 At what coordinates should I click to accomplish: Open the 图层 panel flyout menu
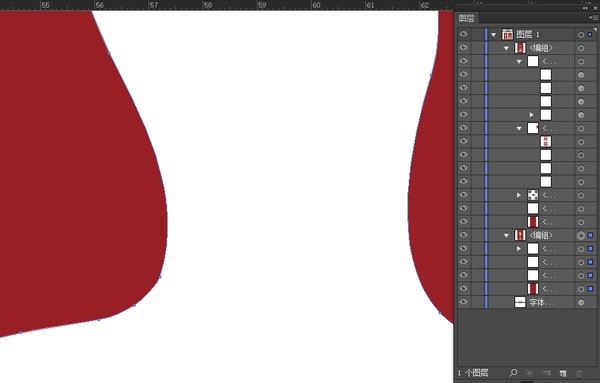pos(594,18)
